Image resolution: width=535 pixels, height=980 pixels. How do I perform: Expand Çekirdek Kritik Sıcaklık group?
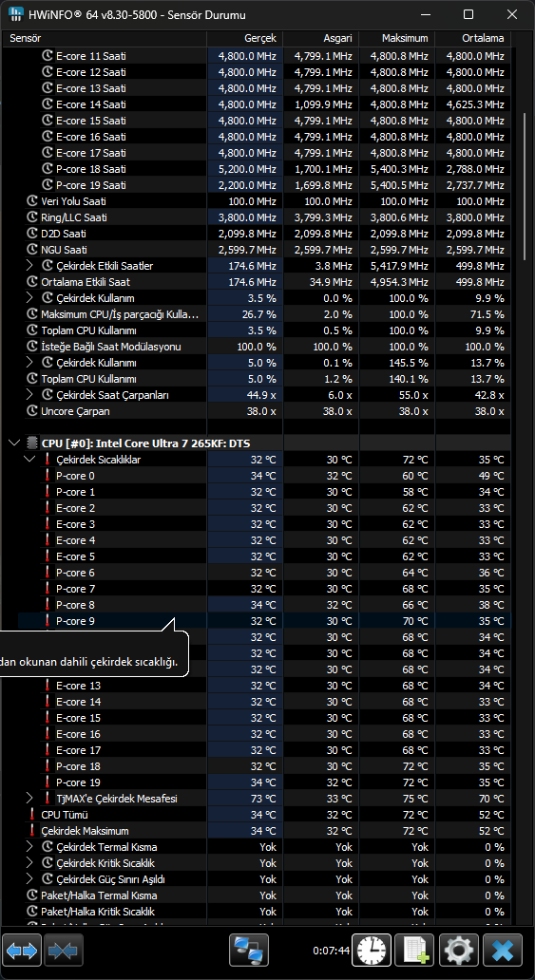29,863
